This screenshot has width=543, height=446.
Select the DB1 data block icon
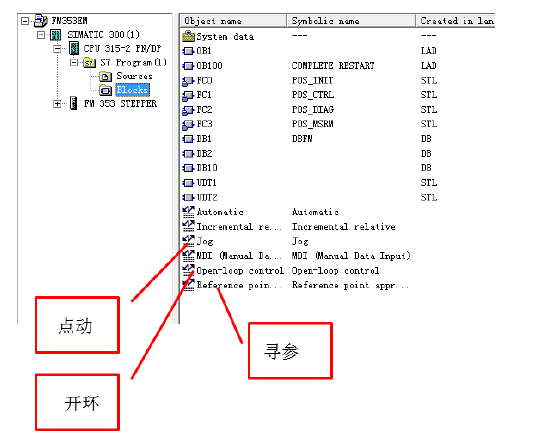pyautogui.click(x=188, y=139)
